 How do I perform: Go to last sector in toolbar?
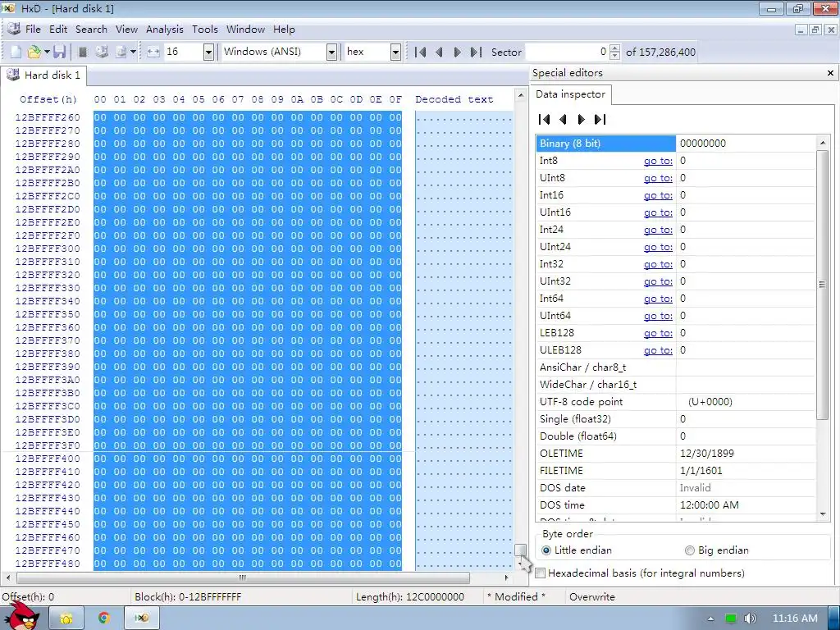(476, 52)
